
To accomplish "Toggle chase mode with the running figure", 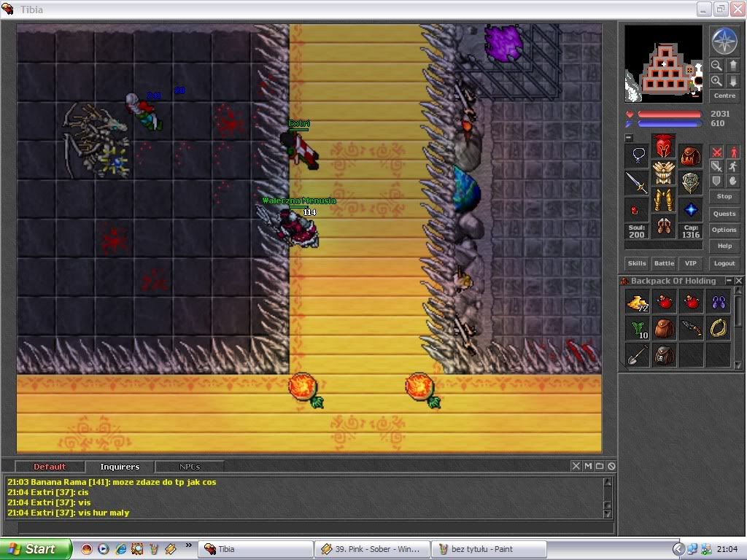I will click(732, 166).
